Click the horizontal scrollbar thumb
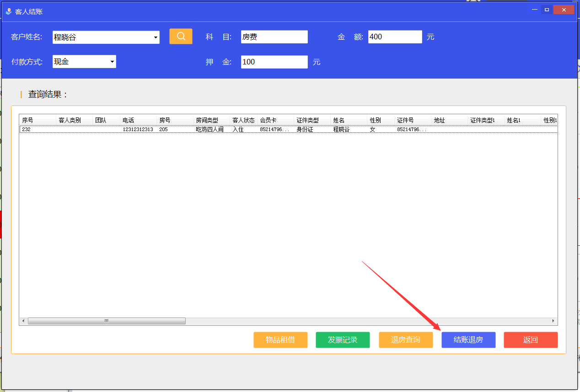Viewport: 580px width, 392px height. (107, 321)
